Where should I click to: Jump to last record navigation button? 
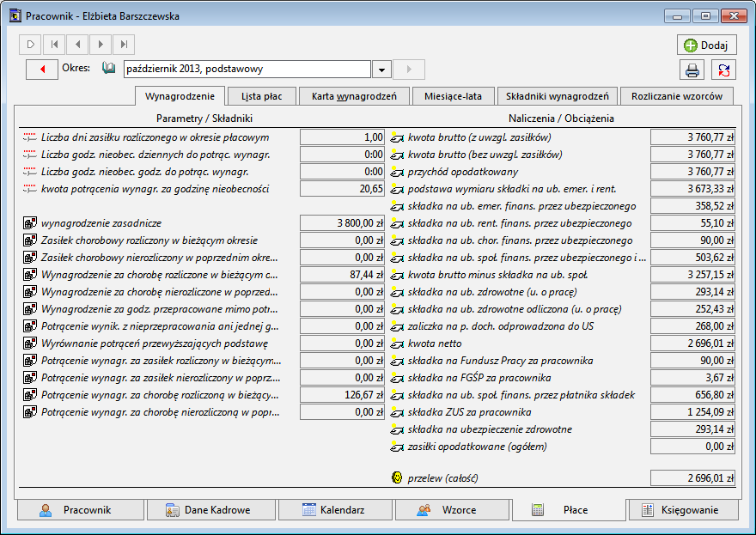(x=124, y=45)
